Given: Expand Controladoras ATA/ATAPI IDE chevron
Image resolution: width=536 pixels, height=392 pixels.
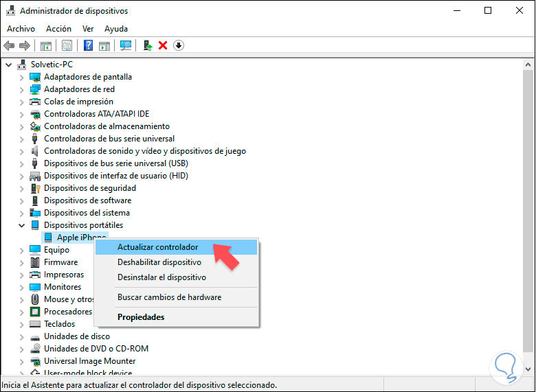Looking at the screenshot, I should point(22,115).
